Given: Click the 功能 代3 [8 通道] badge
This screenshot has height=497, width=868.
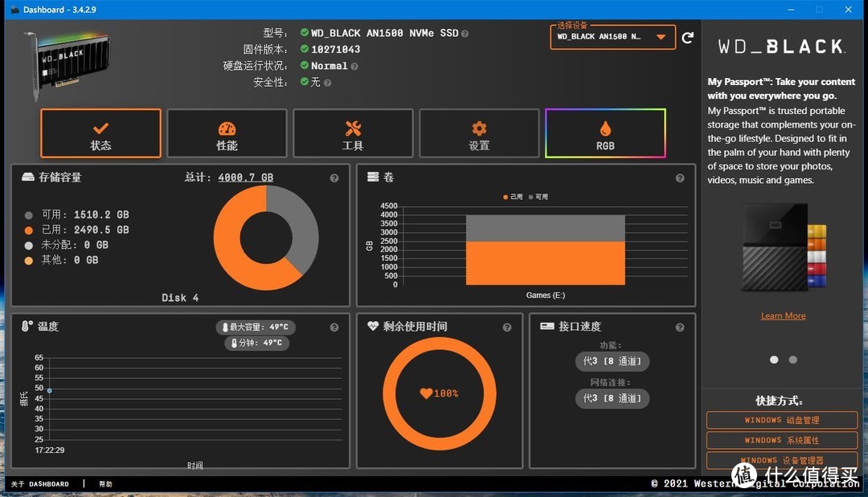Looking at the screenshot, I should click(x=612, y=361).
